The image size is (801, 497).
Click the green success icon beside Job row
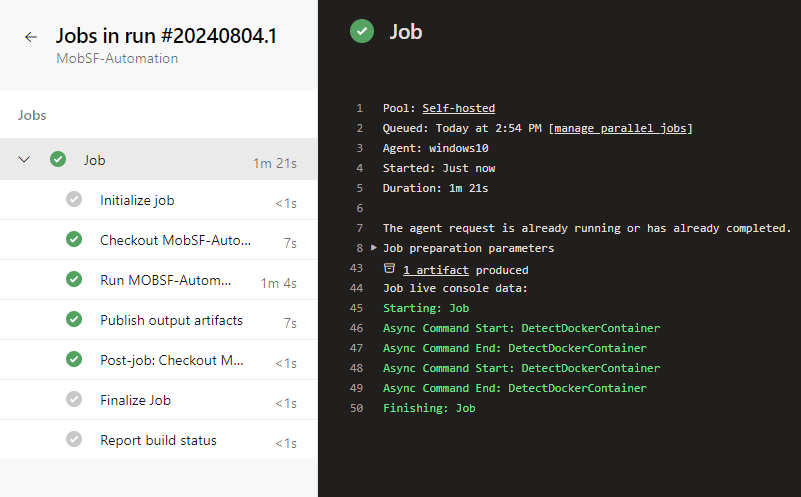[x=58, y=159]
